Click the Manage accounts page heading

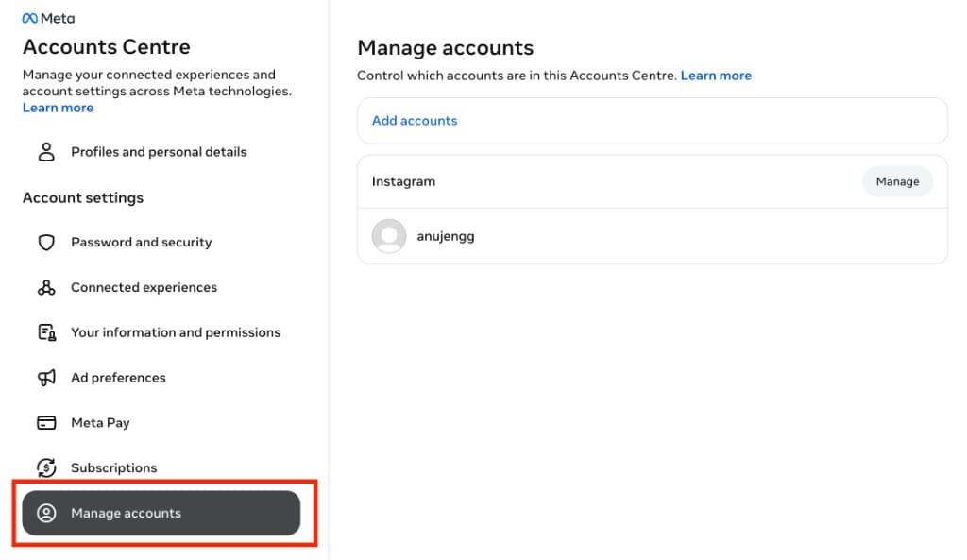446,48
